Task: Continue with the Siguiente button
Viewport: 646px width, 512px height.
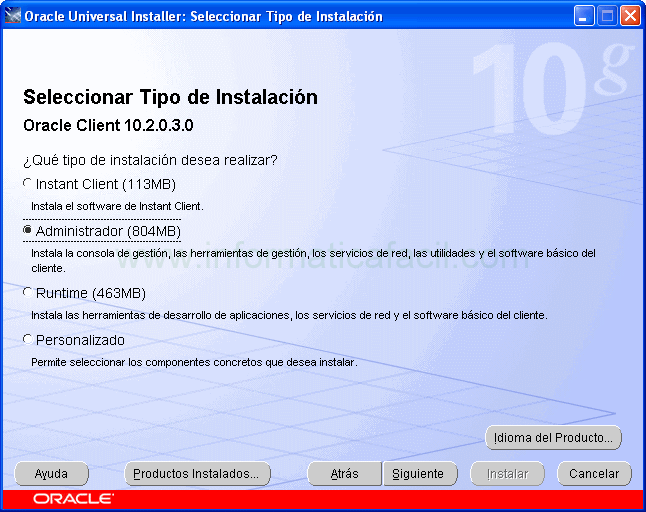Action: tap(420, 474)
